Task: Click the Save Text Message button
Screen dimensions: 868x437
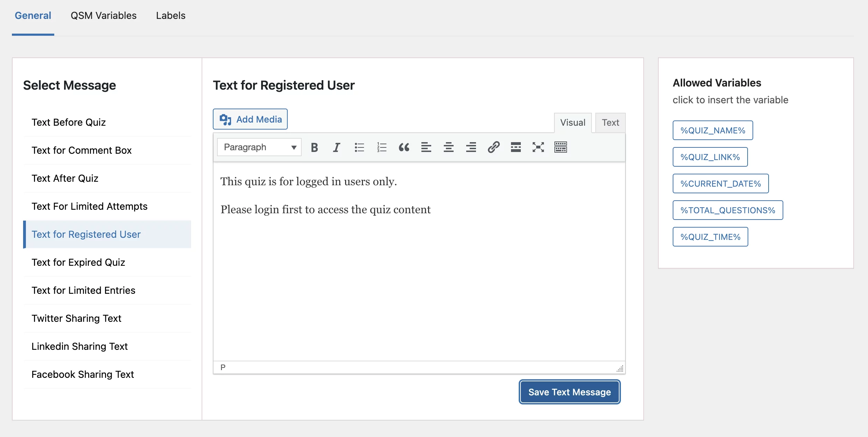Action: (569, 392)
